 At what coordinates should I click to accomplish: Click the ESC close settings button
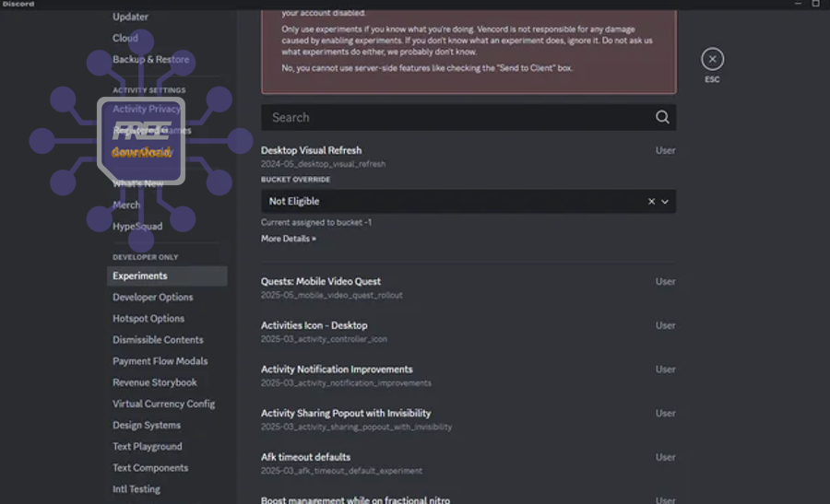coord(712,59)
